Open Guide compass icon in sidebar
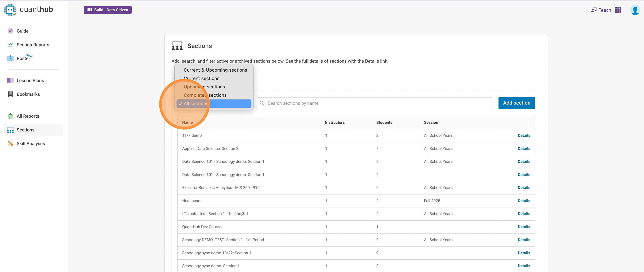This screenshot has height=272, width=644. click(x=10, y=31)
